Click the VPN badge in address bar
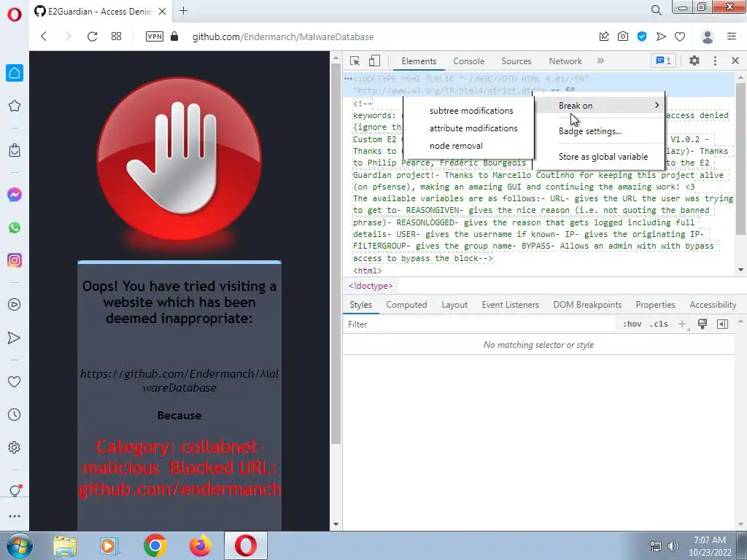The image size is (747, 560). pos(155,36)
